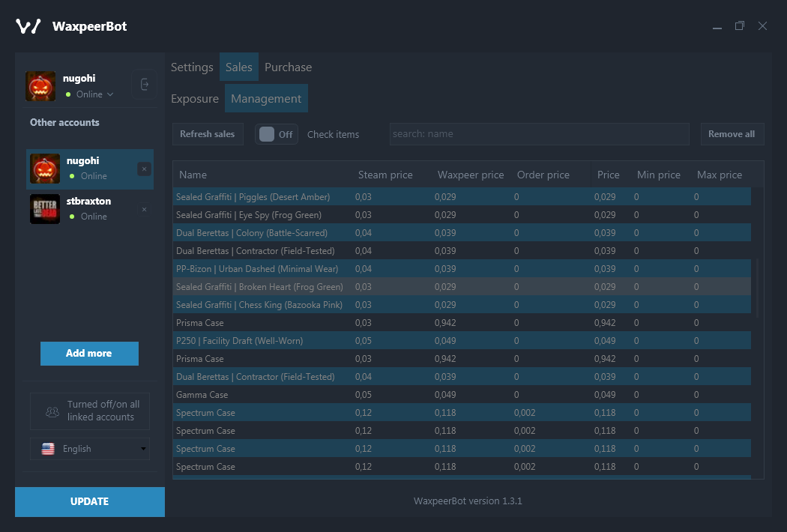787x532 pixels.
Task: Toggle the Check items Off switch
Action: (277, 134)
